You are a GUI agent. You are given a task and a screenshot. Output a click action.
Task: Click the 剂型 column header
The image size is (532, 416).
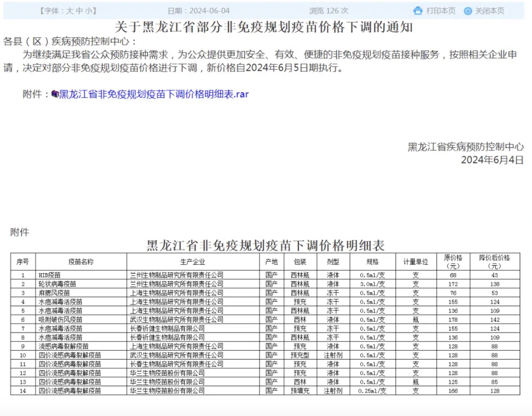point(333,262)
